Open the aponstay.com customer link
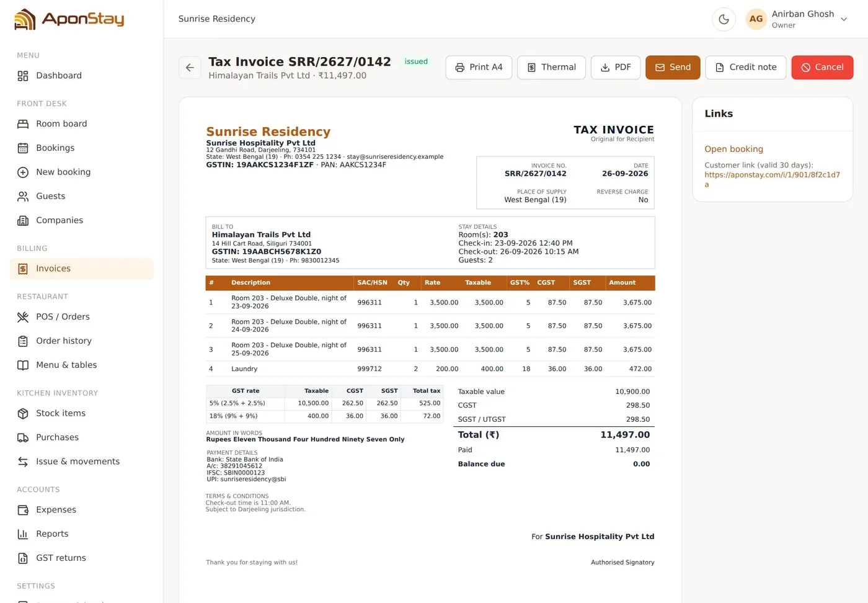This screenshot has height=603, width=868. (x=772, y=180)
